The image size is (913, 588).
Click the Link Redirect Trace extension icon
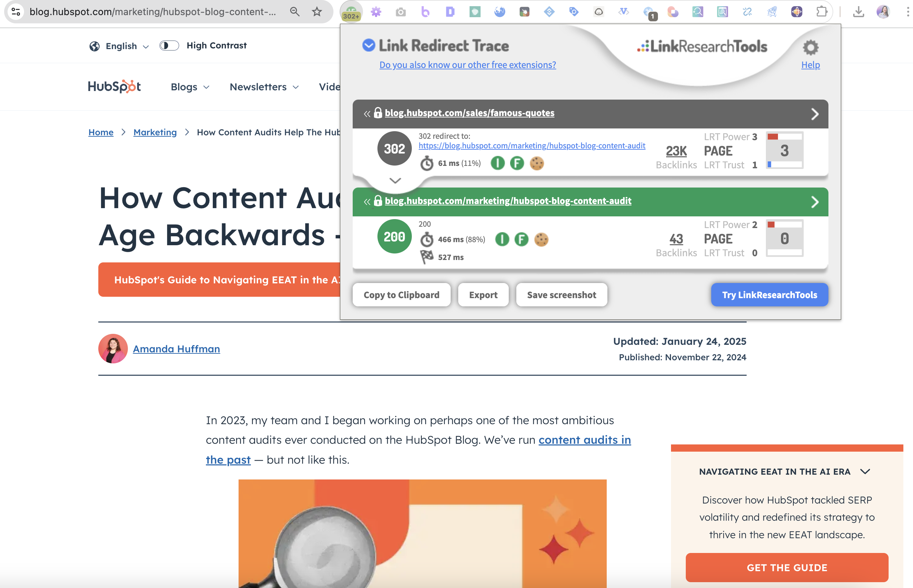point(351,12)
